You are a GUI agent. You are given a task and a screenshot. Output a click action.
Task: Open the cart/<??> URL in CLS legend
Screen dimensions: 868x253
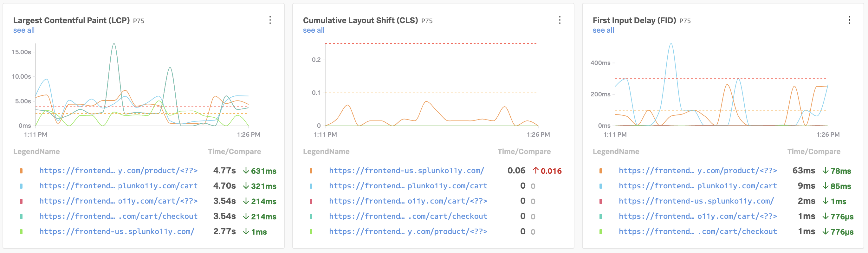click(408, 201)
